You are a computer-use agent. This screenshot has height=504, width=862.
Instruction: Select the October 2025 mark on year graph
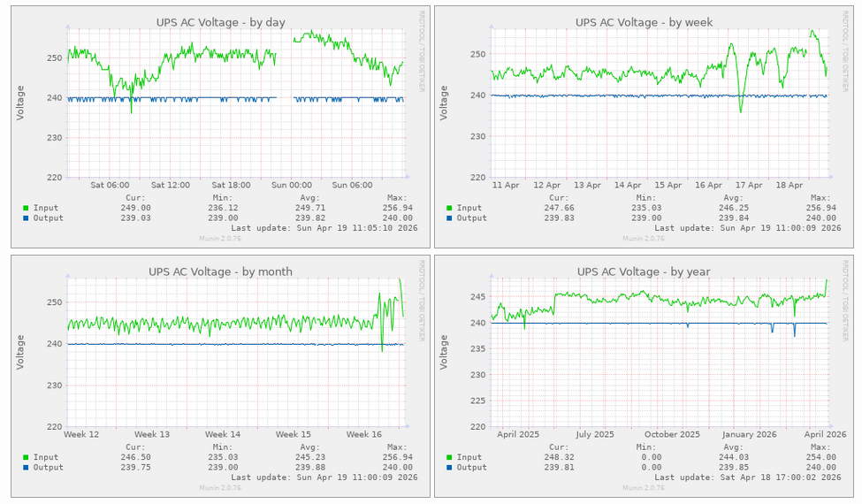click(x=672, y=434)
